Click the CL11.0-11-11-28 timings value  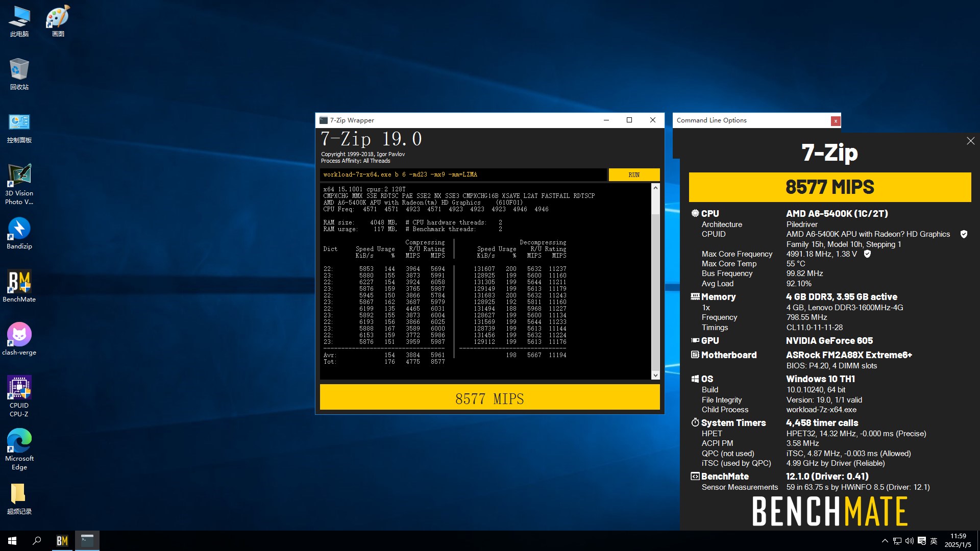815,328
